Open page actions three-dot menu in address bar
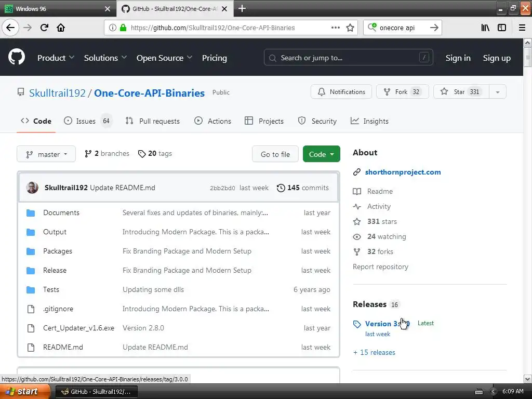 pos(335,28)
